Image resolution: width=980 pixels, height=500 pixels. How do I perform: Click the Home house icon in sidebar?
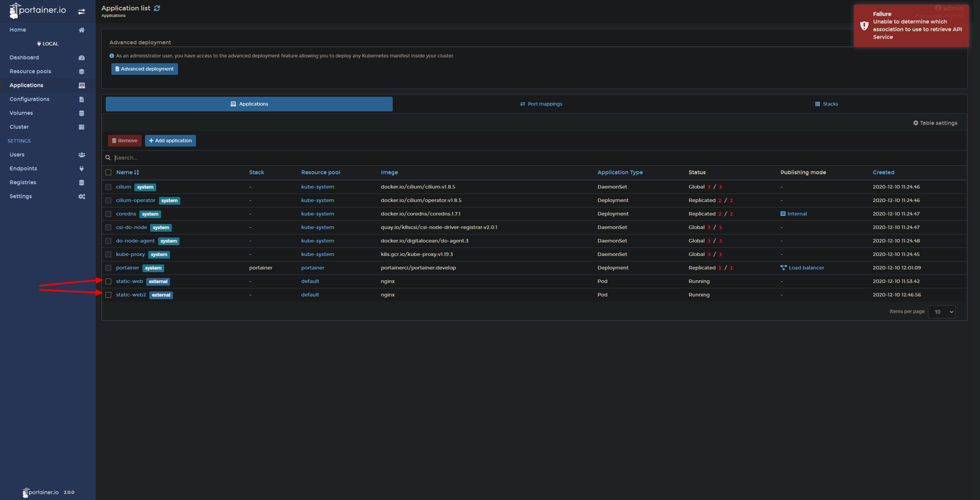click(x=81, y=30)
